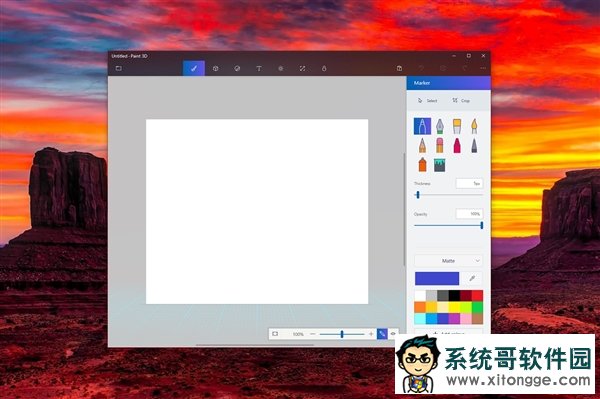600x399 pixels.
Task: Activate the eyedropper color picker
Action: [472, 278]
